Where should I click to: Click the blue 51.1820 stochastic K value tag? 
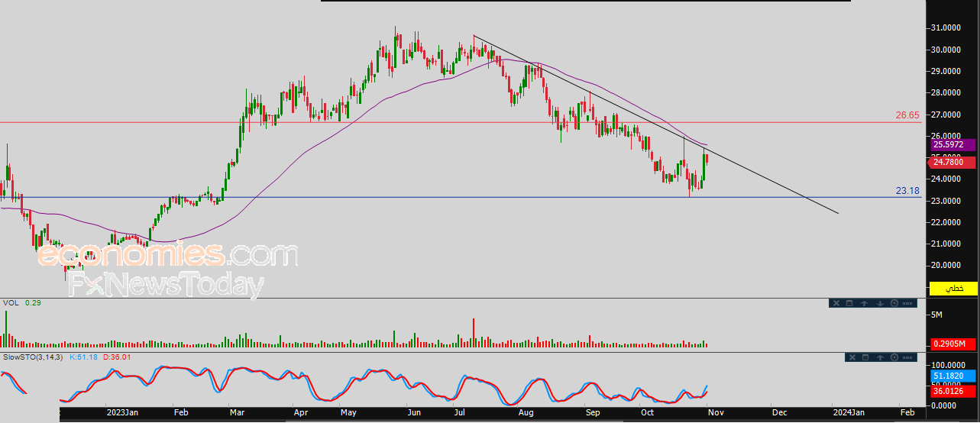tap(952, 376)
